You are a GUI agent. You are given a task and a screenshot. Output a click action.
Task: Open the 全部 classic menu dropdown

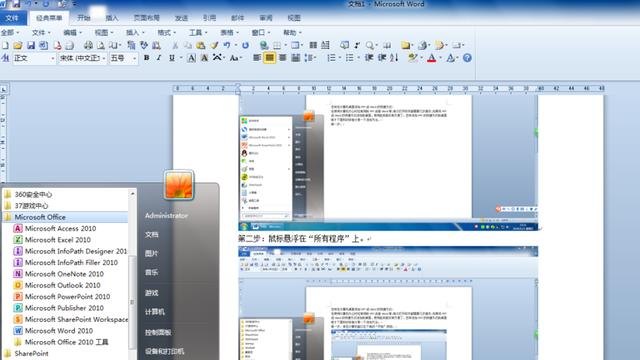tap(10, 32)
